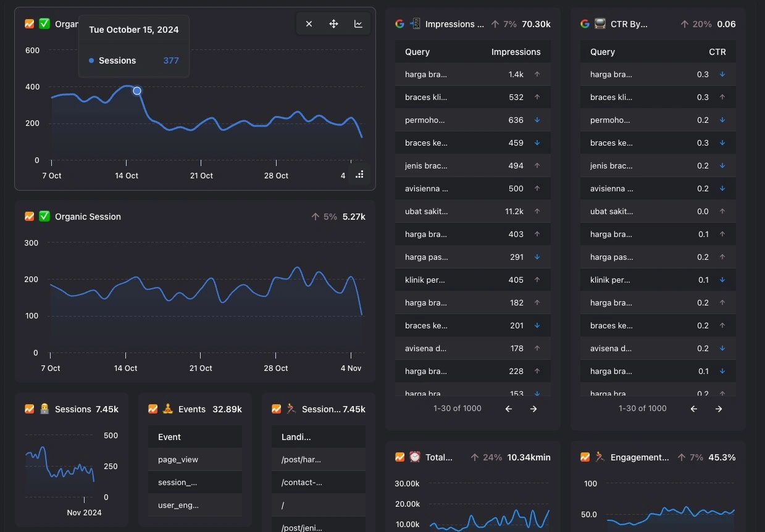765x532 pixels.
Task: Go to previous page of Impressions table
Action: (509, 409)
